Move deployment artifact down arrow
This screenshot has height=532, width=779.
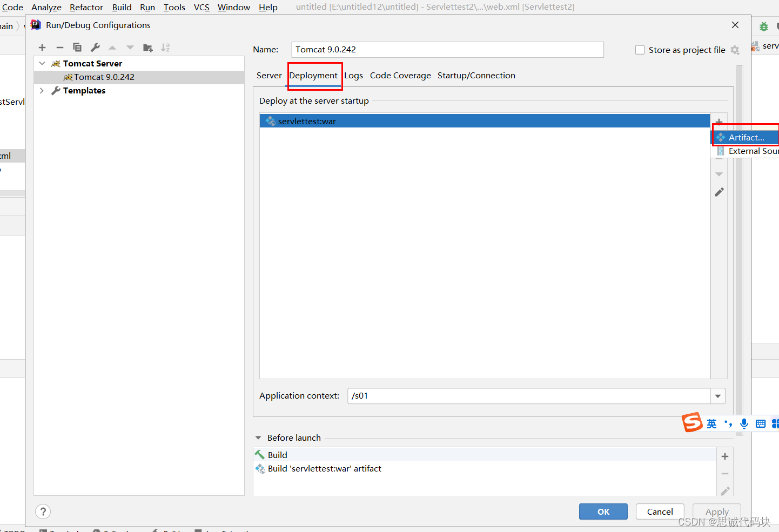click(719, 174)
